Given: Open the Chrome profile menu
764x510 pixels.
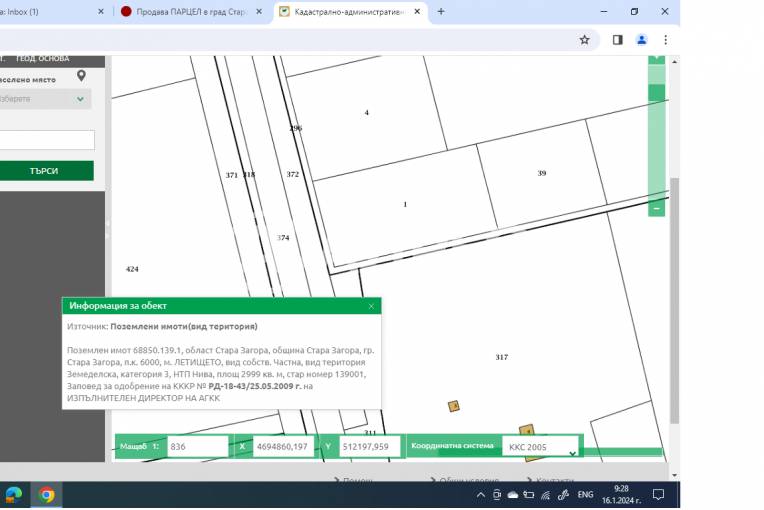Looking at the screenshot, I should 642,40.
